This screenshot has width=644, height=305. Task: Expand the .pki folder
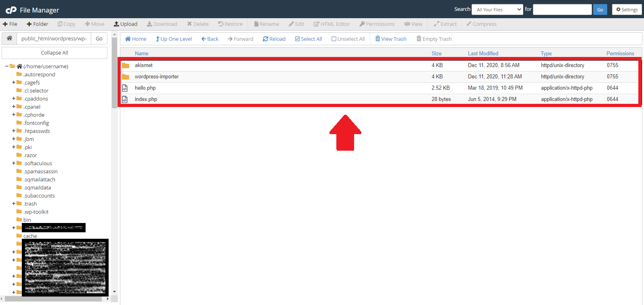click(x=14, y=147)
